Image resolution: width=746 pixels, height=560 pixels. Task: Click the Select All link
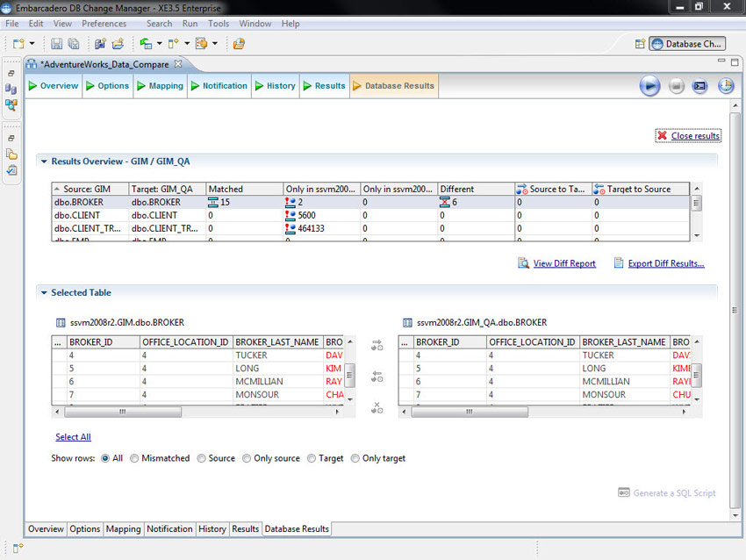coord(73,437)
